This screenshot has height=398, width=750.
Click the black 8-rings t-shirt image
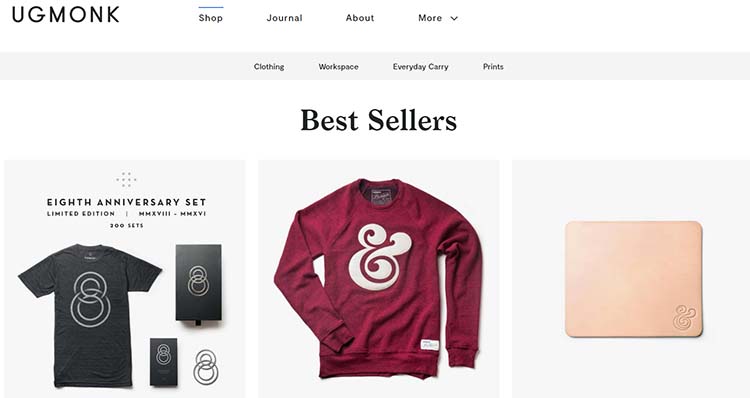90,316
